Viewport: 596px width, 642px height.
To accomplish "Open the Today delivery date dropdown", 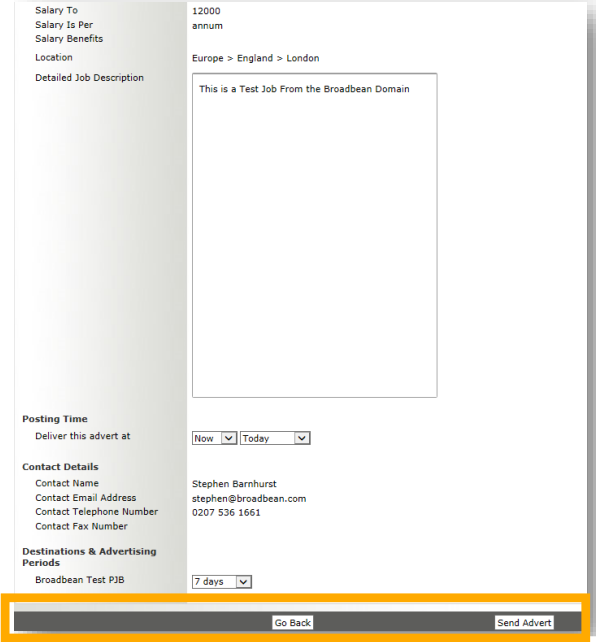I will [x=275, y=438].
